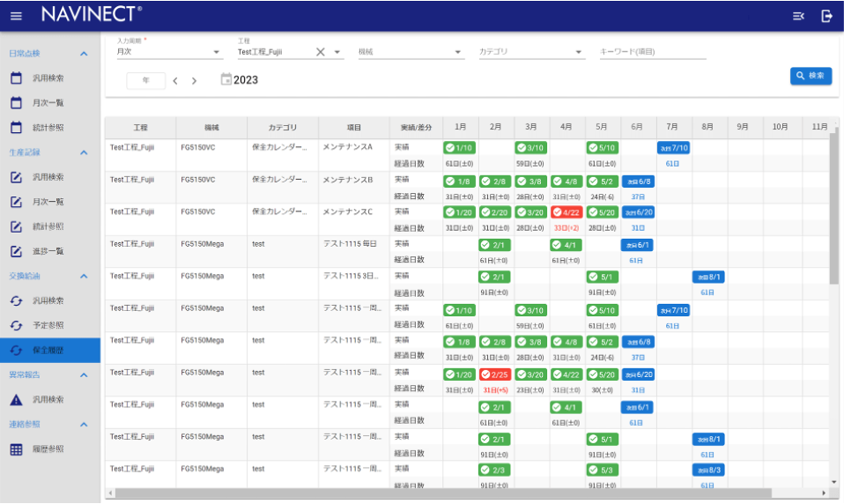The image size is (844, 504).
Task: Collapse the 日常点検 section
Action: coord(84,53)
